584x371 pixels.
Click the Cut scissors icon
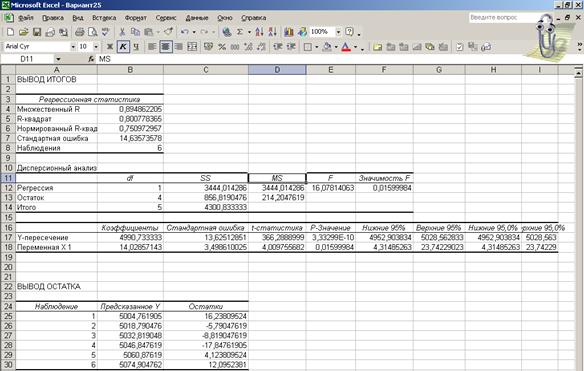click(122, 32)
